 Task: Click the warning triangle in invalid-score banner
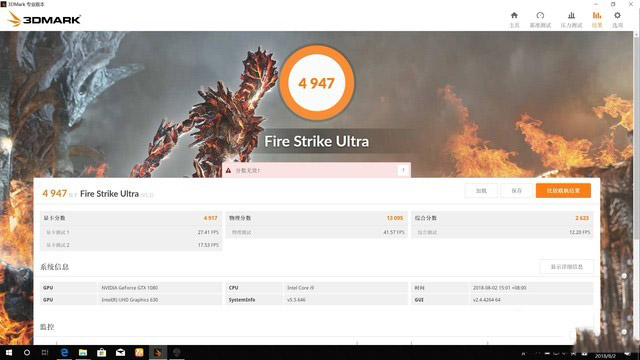pyautogui.click(x=228, y=170)
